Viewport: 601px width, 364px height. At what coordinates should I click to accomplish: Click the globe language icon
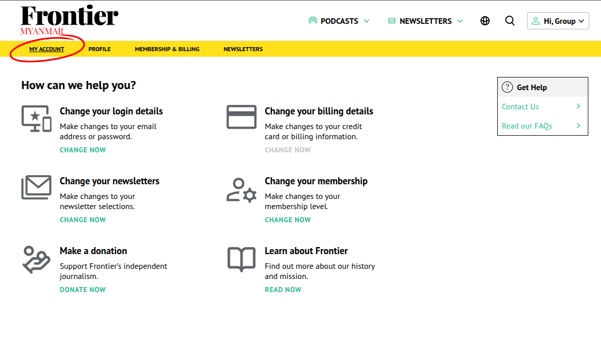coord(485,21)
